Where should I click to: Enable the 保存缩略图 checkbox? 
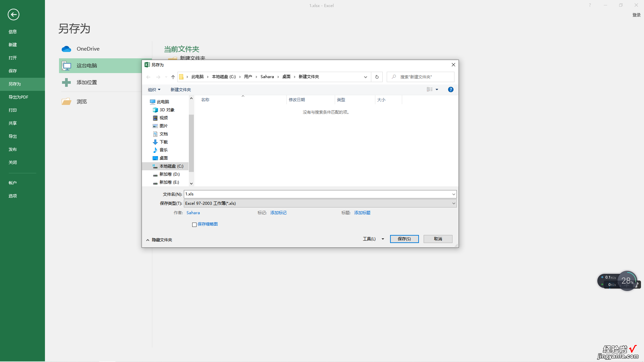pos(194,225)
